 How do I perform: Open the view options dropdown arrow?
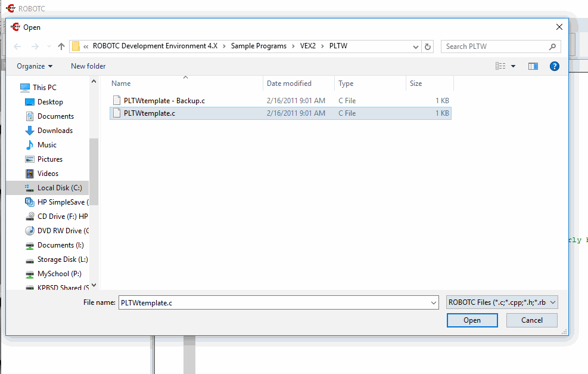pyautogui.click(x=513, y=66)
